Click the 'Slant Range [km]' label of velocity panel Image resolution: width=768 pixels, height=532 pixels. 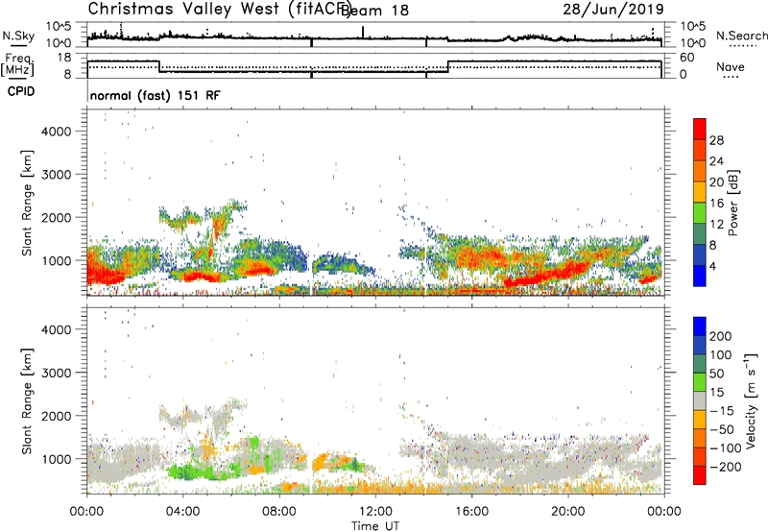[27, 400]
